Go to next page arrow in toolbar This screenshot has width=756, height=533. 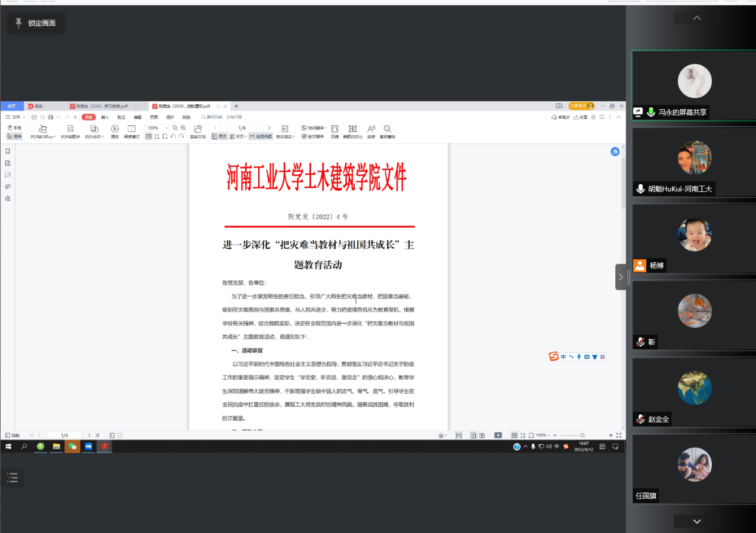[269, 128]
